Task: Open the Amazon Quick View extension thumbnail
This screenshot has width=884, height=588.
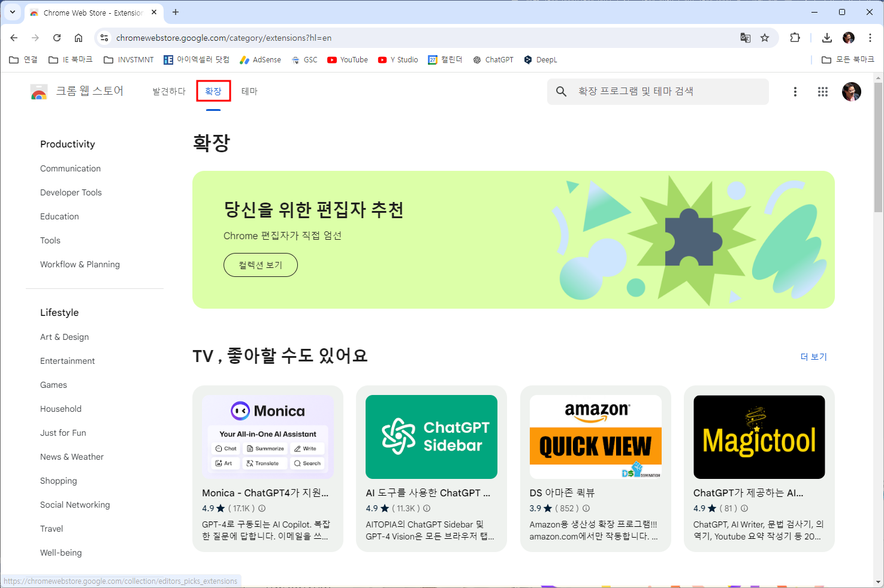Action: pos(596,437)
